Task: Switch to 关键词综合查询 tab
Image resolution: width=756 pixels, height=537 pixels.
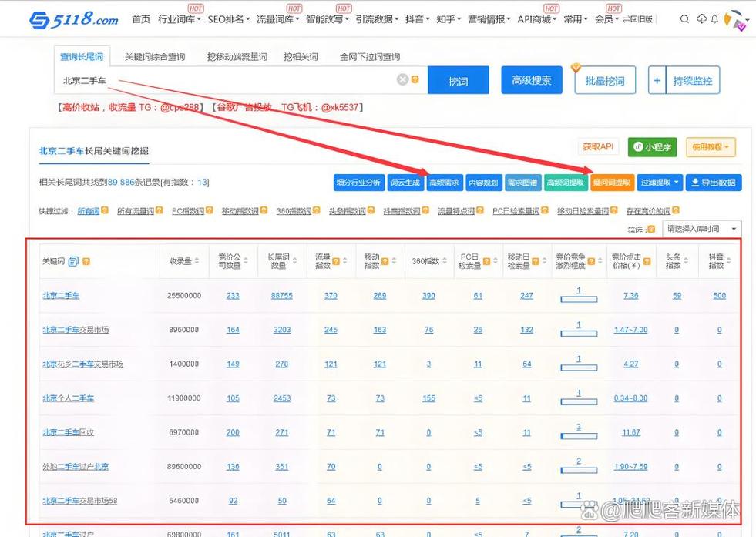Action: 155,57
